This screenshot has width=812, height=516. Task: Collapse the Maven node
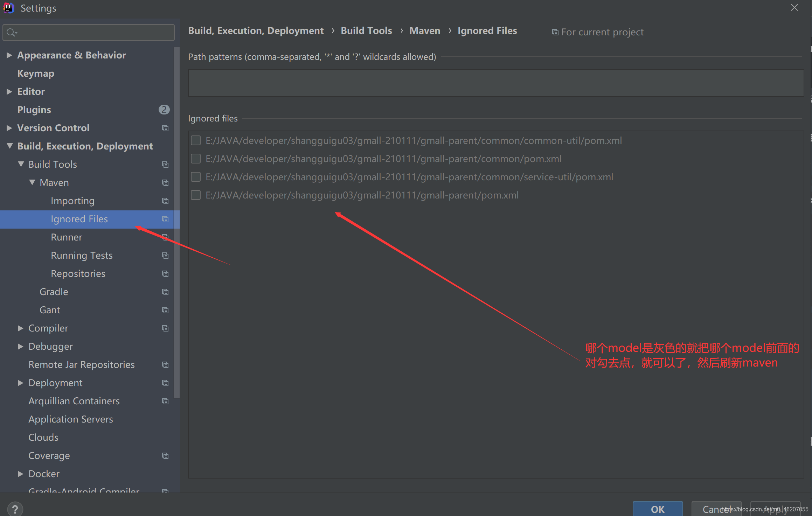[32, 182]
